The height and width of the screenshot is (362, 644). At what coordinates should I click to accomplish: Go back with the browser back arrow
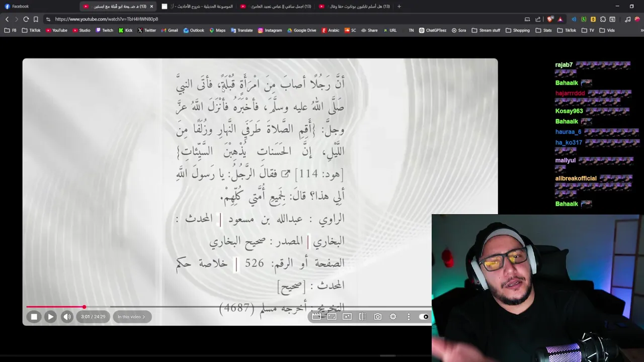click(x=7, y=19)
